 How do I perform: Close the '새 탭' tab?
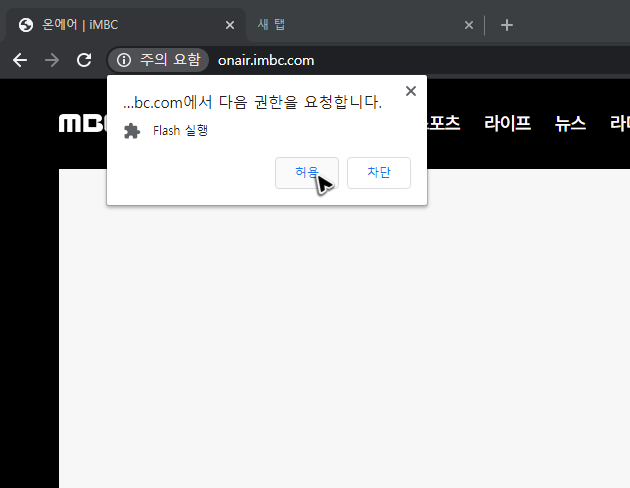point(468,25)
